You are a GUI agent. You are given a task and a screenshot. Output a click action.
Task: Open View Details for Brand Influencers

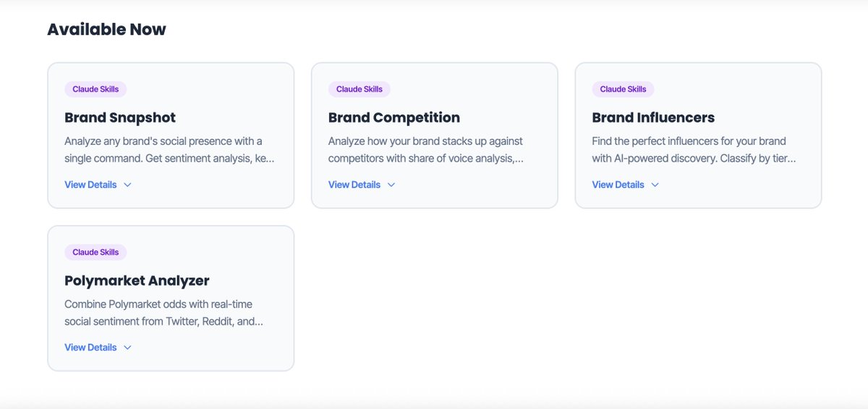618,185
